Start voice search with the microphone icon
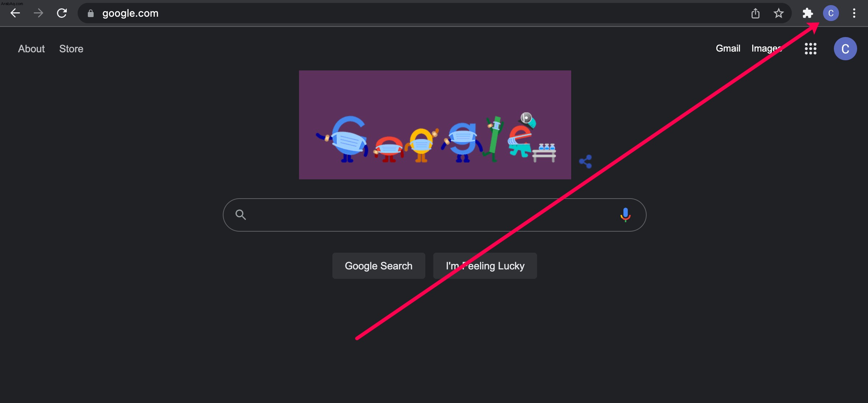868x403 pixels. coord(625,215)
